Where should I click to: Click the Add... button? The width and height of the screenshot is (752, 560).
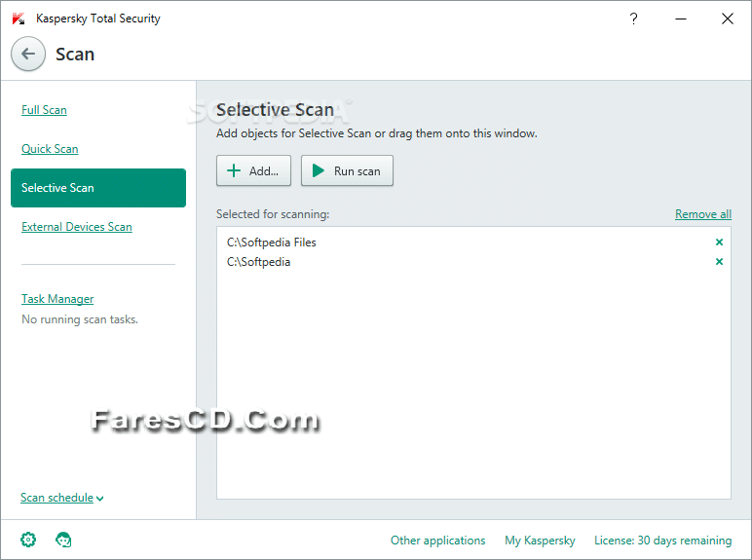(253, 170)
